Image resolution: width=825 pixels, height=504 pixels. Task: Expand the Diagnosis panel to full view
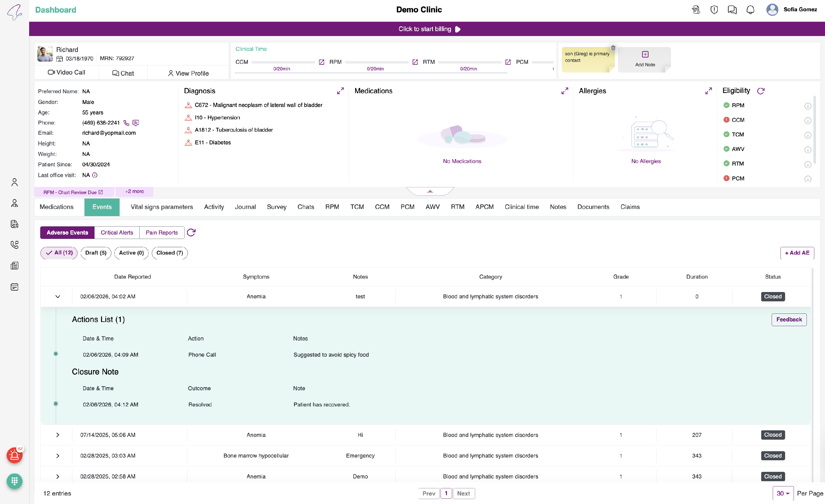[340, 91]
